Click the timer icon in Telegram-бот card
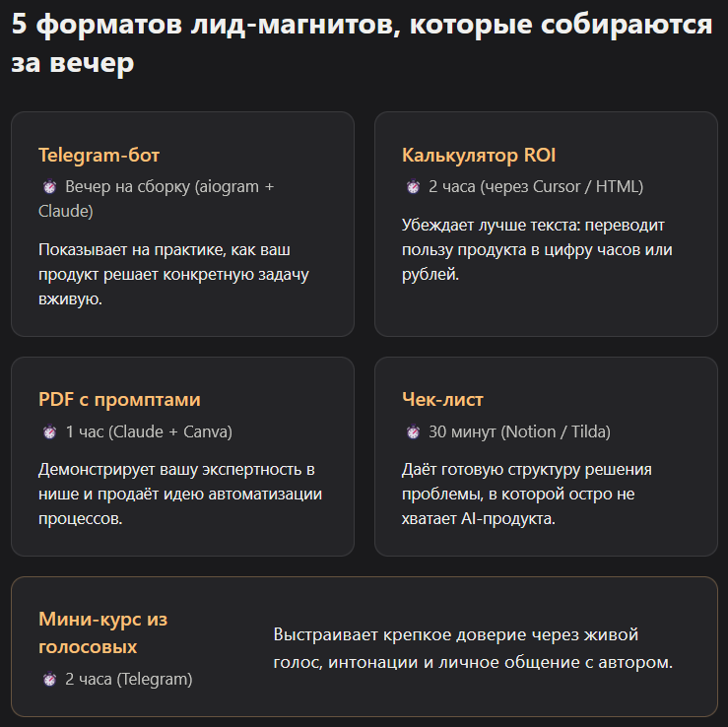728x727 pixels. tap(49, 187)
